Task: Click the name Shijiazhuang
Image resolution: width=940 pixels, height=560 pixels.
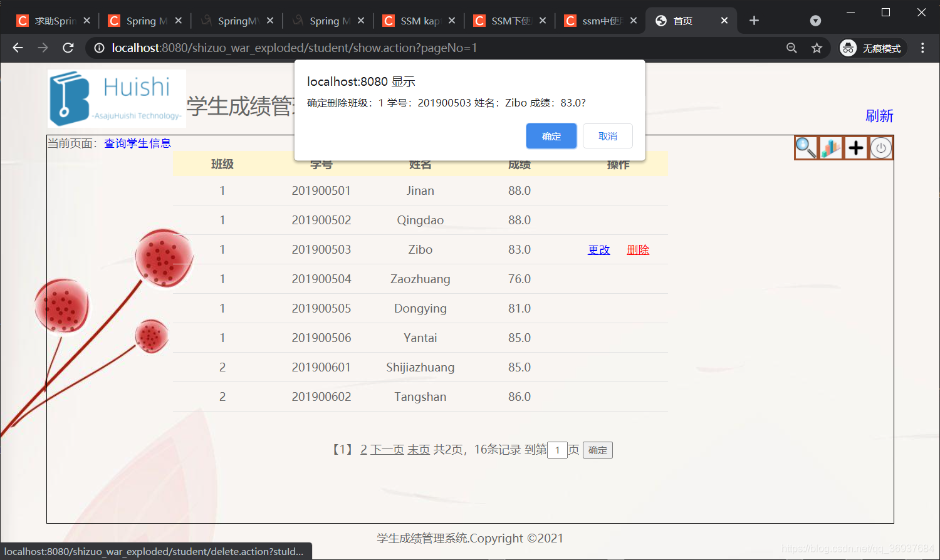Action: click(420, 368)
